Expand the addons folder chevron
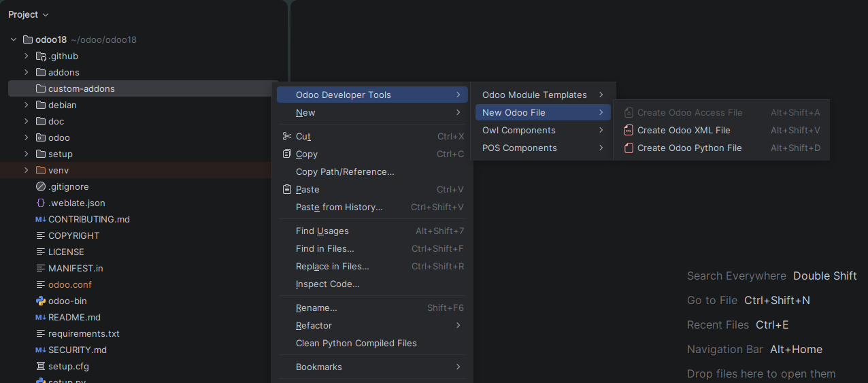Viewport: 868px width, 383px height. pos(27,72)
